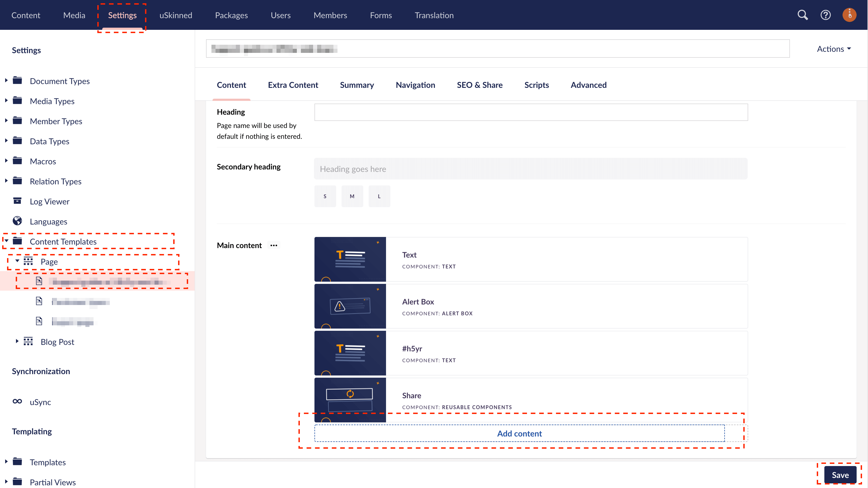Open the Packages menu item
Screen dimensions: 868x488
click(232, 15)
